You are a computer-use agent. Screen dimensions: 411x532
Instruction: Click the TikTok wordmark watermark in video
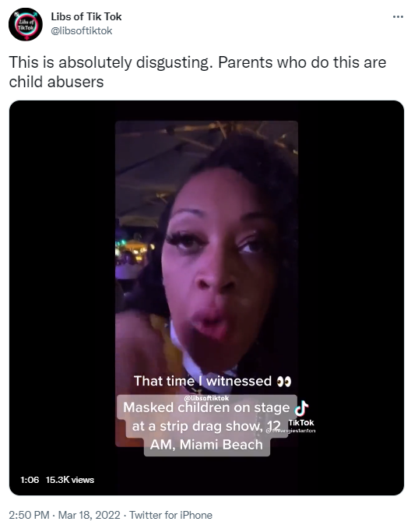point(301,423)
